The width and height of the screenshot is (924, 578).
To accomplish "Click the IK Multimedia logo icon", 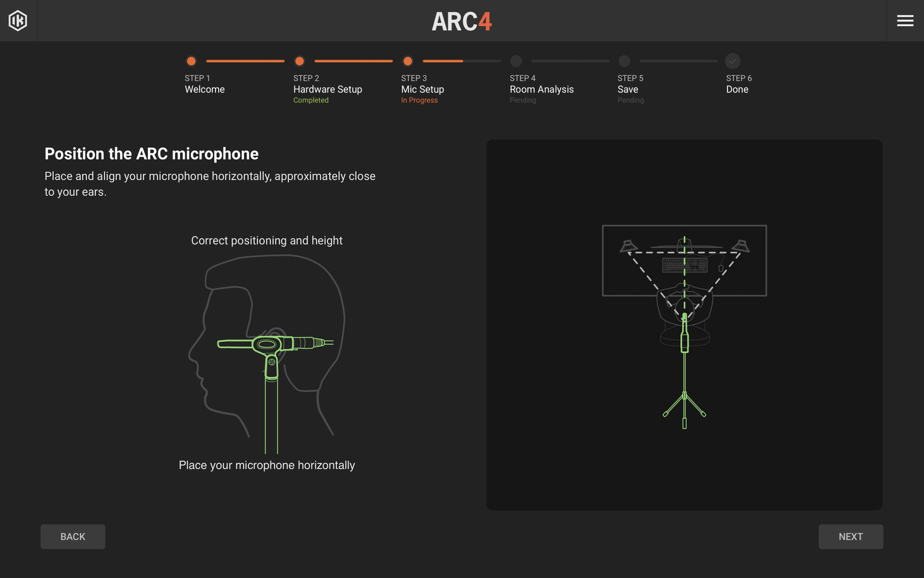I will click(18, 20).
